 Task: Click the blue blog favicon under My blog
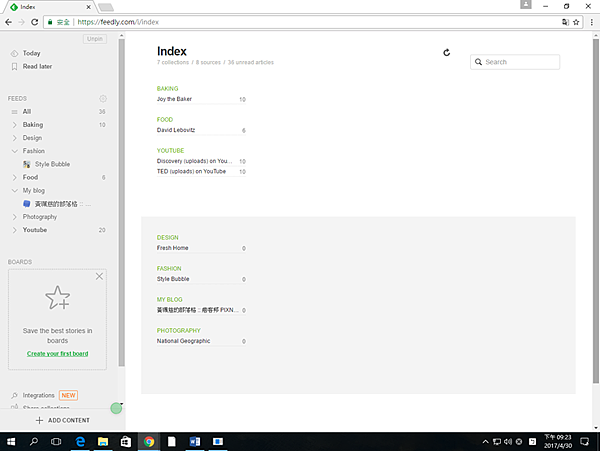coord(26,204)
